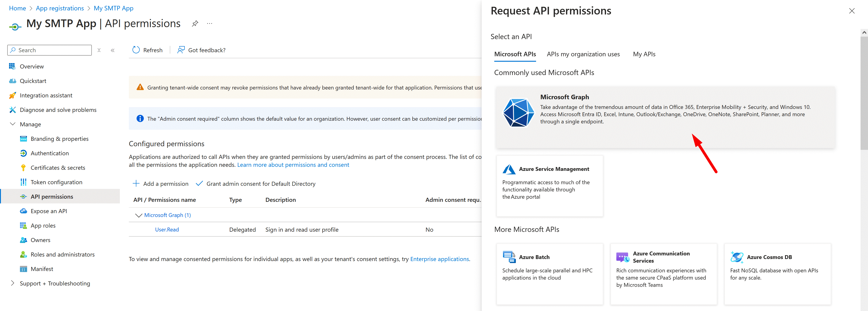Open Overview in sidebar
The height and width of the screenshot is (311, 868).
(32, 66)
